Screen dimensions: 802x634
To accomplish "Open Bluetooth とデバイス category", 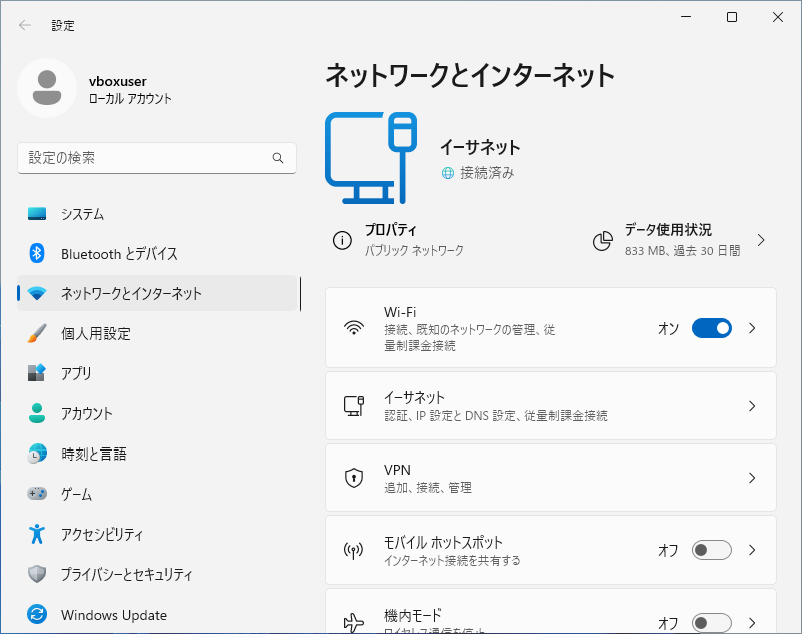I will 159,254.
